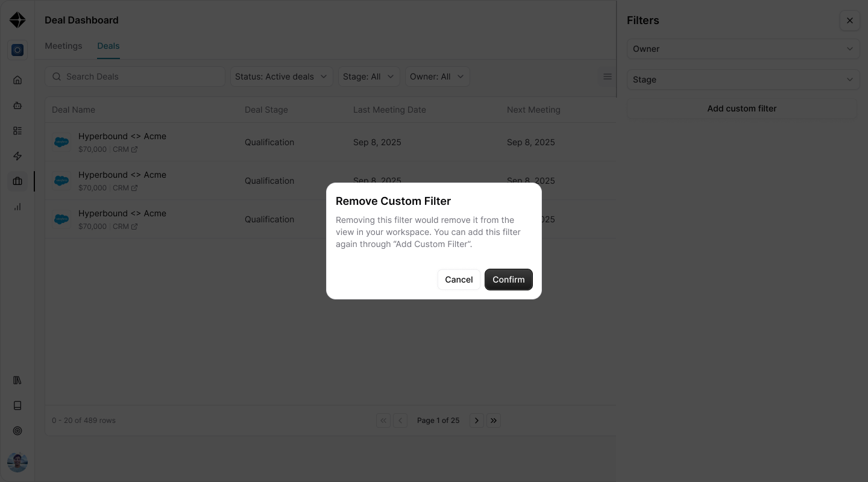Viewport: 868px width, 482px height.
Task: Open the Home icon in sidebar
Action: (17, 80)
